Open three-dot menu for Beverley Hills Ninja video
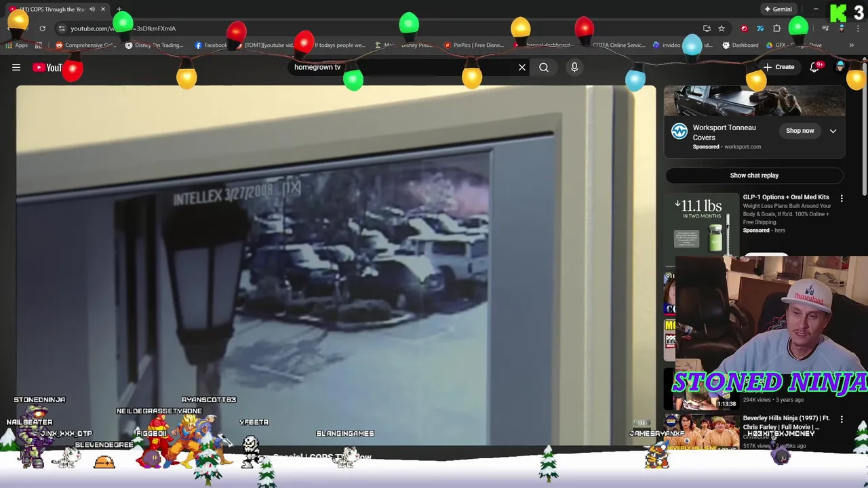The width and height of the screenshot is (868, 488). pyautogui.click(x=842, y=420)
